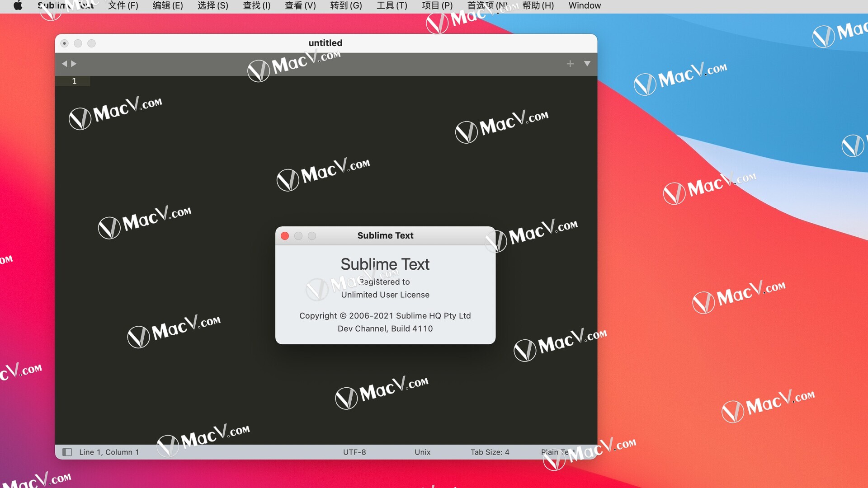Open the Unix line endings selector
Image resolution: width=868 pixels, height=488 pixels.
tap(422, 452)
